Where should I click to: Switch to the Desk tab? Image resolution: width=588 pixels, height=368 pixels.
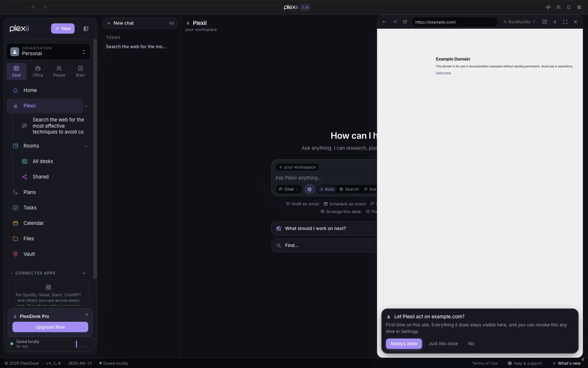point(17,71)
